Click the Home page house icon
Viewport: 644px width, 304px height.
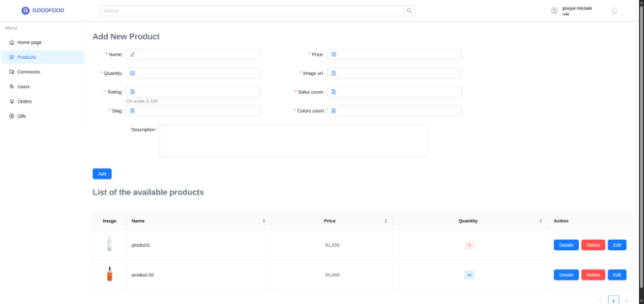point(12,42)
